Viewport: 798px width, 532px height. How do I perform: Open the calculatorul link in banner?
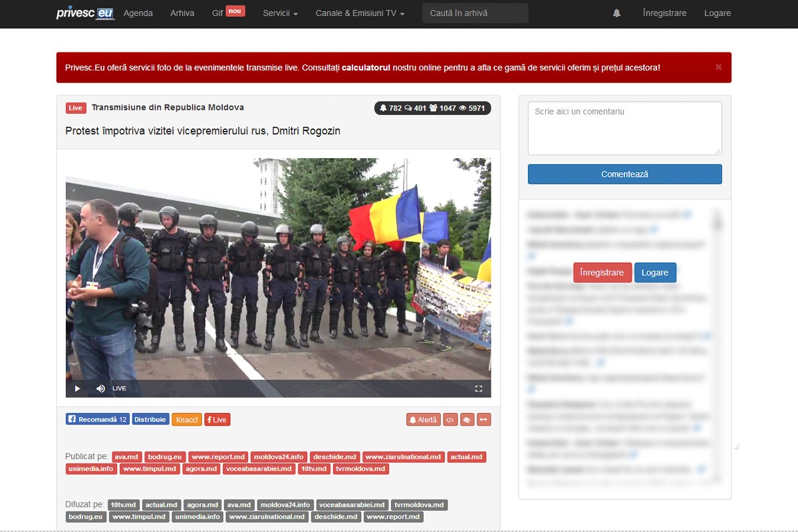coord(366,68)
